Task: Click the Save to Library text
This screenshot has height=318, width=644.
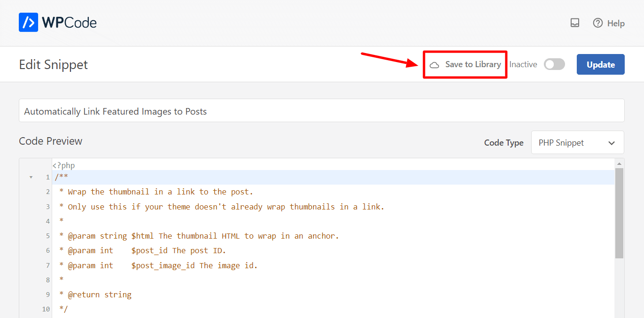Action: pos(473,65)
